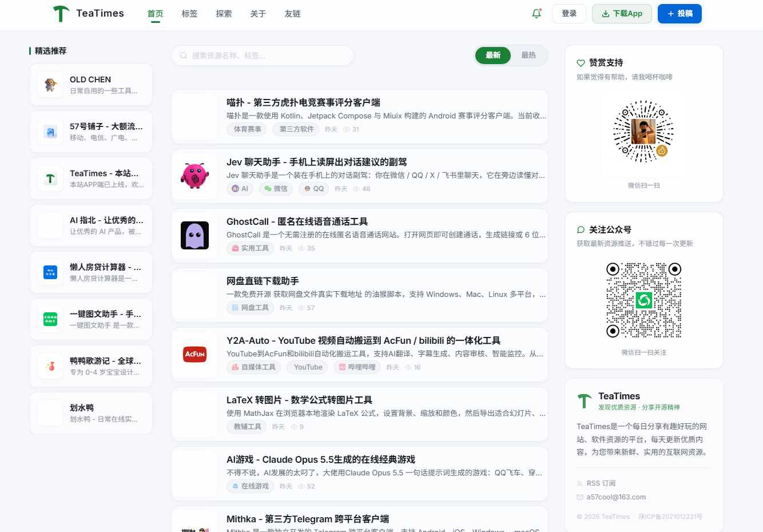Click the a57cool@163.com email link

[x=616, y=497]
